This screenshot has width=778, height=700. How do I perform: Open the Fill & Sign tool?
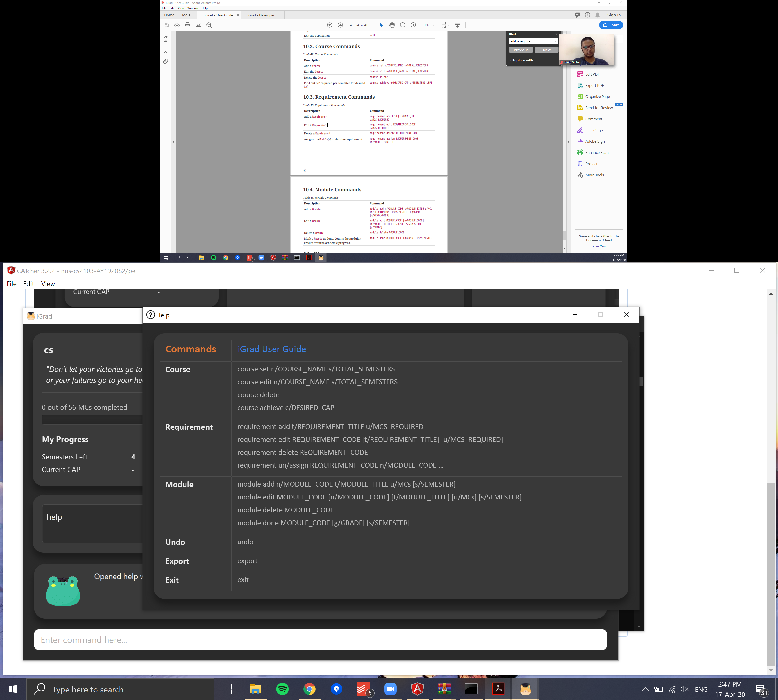594,130
